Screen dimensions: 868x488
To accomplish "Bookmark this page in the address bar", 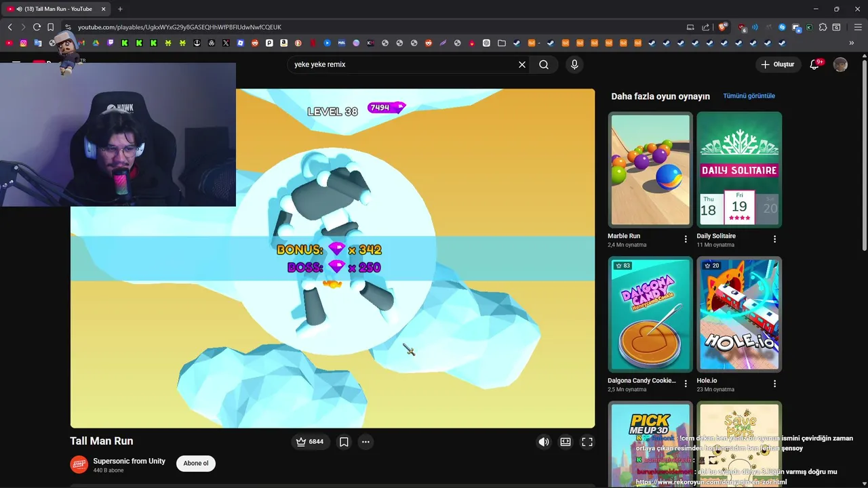I will [50, 27].
